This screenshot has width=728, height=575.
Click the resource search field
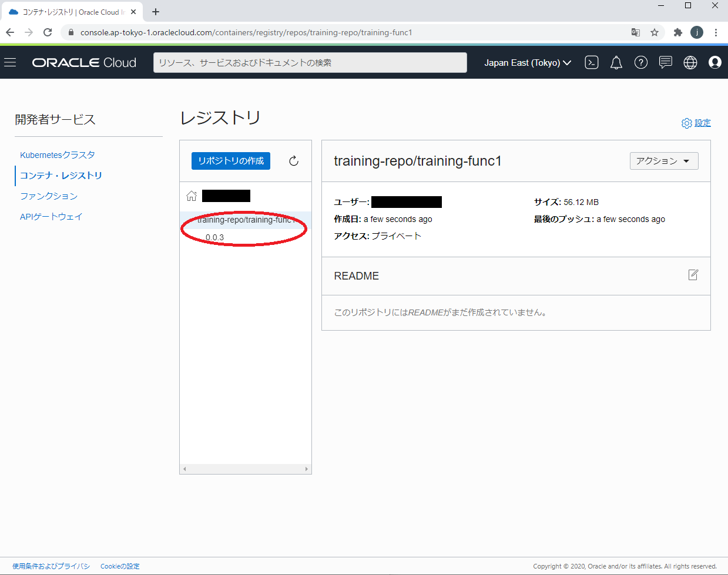click(x=310, y=63)
